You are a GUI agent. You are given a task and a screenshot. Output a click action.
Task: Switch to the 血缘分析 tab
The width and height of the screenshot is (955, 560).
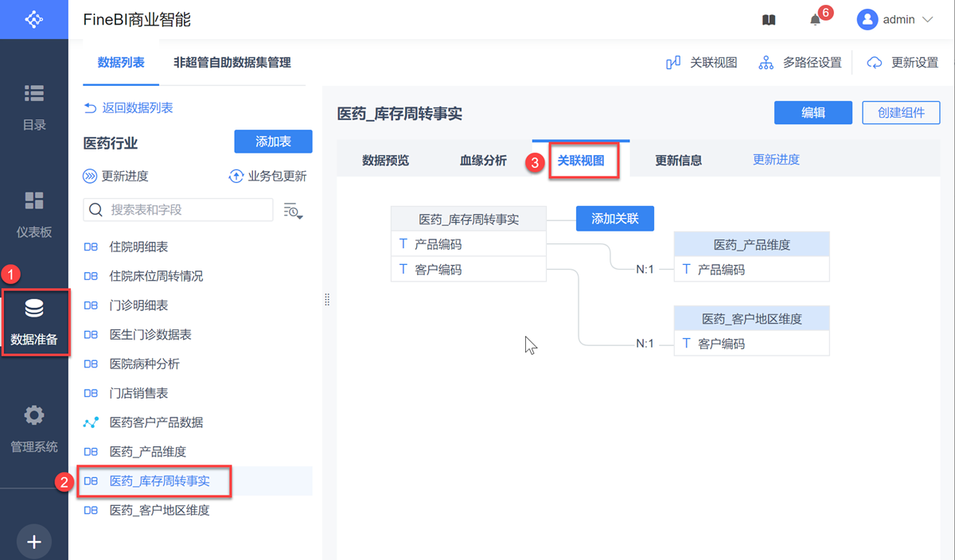483,161
